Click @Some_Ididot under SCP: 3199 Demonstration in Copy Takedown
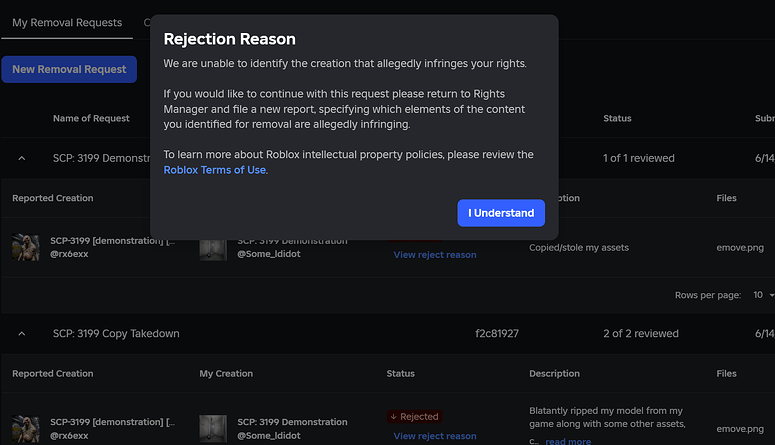The height and width of the screenshot is (445, 775). coord(269,436)
